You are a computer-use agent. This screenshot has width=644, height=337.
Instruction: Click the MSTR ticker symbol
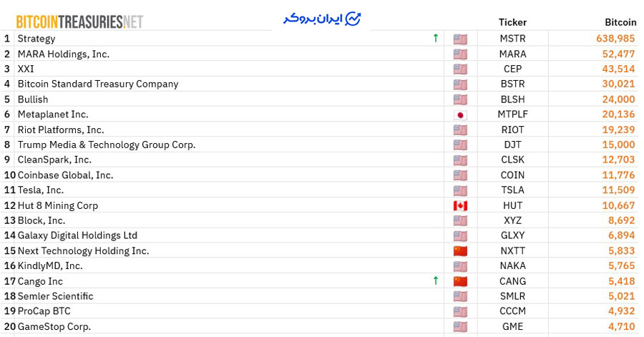[512, 39]
